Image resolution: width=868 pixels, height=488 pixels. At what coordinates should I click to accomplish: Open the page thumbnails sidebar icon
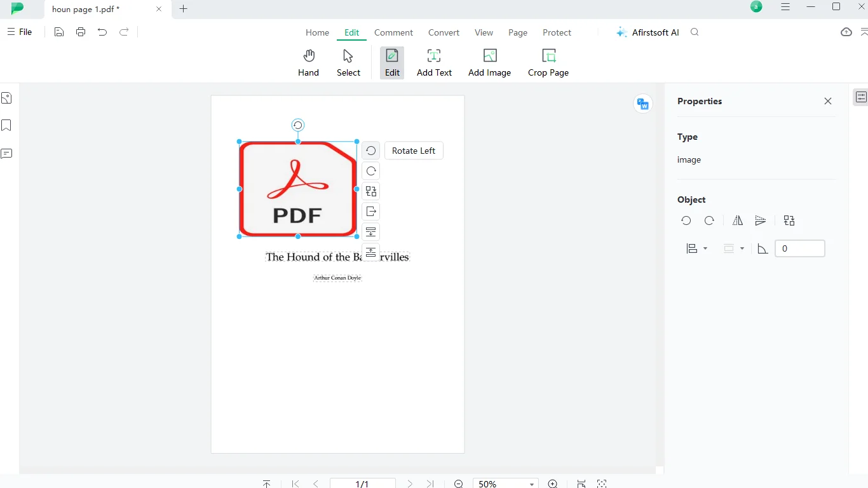pyautogui.click(x=6, y=98)
